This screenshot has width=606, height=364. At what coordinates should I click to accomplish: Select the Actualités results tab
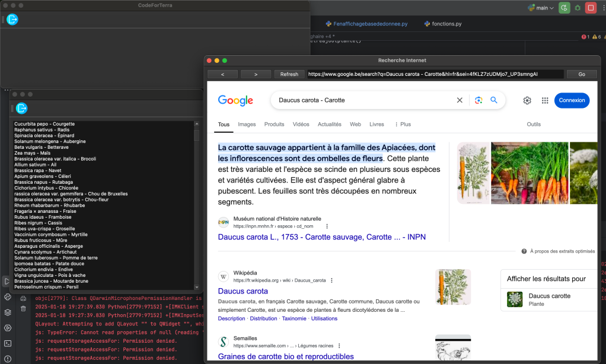pyautogui.click(x=330, y=124)
